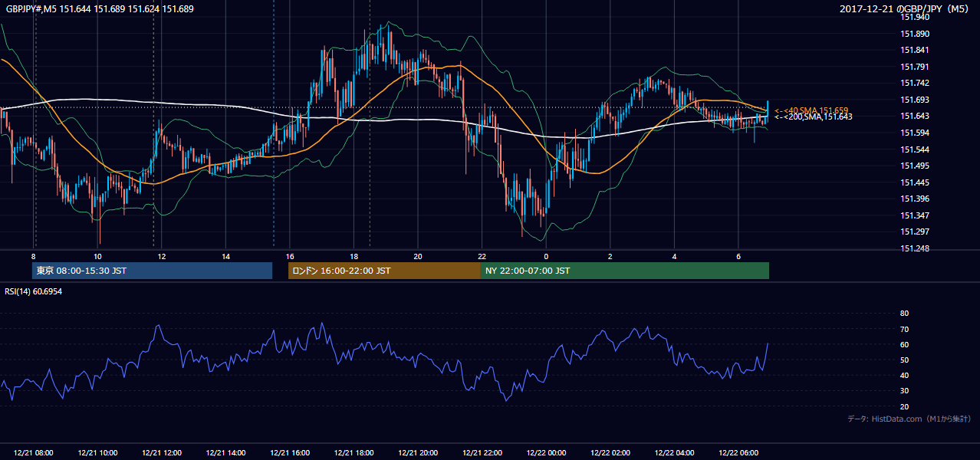This screenshot has height=460, width=980.
Task: Click the hour 4 tick on price chart
Action: coord(674,256)
